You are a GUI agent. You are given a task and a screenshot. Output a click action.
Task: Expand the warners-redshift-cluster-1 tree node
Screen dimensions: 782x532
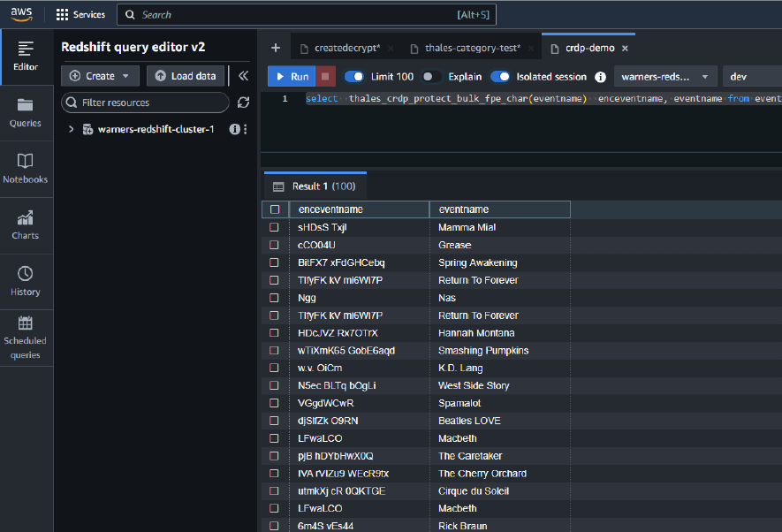pyautogui.click(x=72, y=129)
